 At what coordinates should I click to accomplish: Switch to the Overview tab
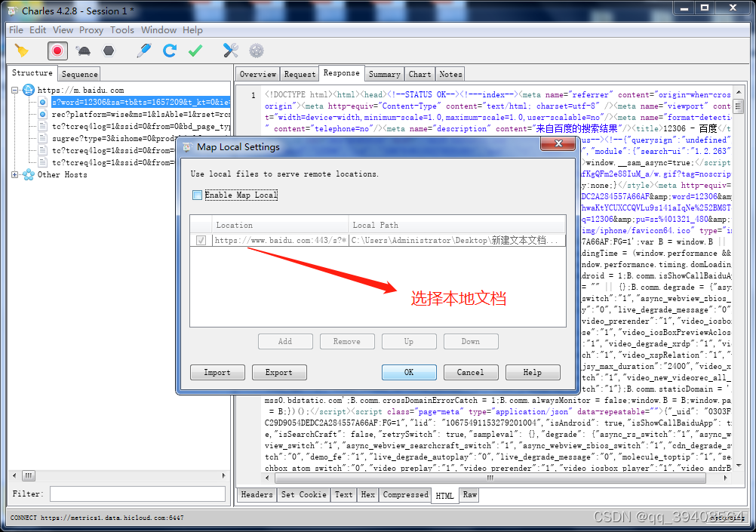tap(258, 74)
